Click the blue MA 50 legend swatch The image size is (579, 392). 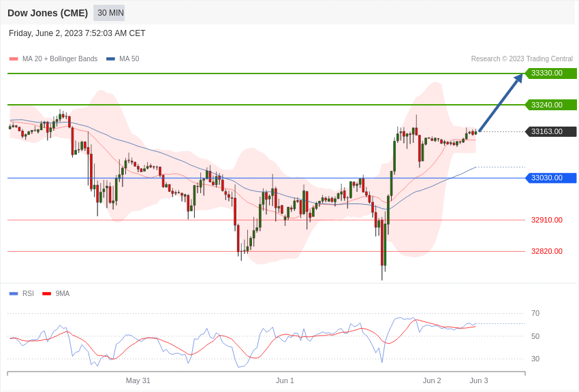coord(110,59)
